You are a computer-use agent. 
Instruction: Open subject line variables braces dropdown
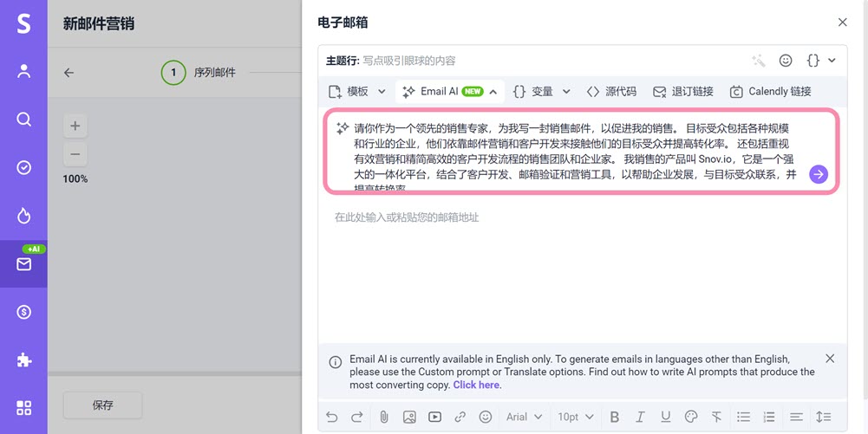(821, 61)
